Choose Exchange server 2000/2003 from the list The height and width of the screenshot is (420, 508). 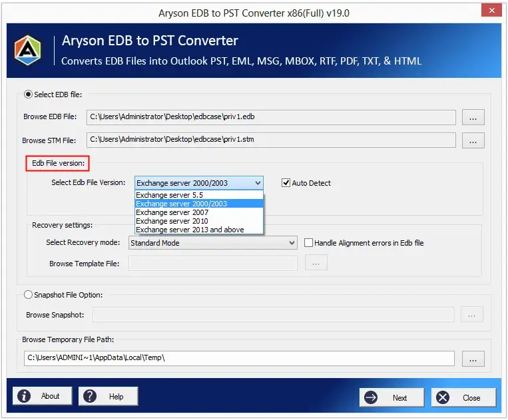pyautogui.click(x=199, y=204)
